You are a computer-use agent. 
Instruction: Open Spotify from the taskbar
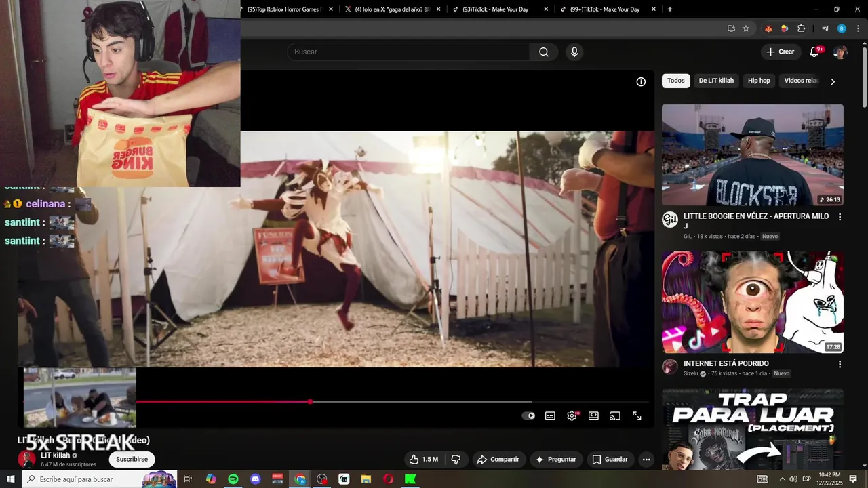(233, 479)
